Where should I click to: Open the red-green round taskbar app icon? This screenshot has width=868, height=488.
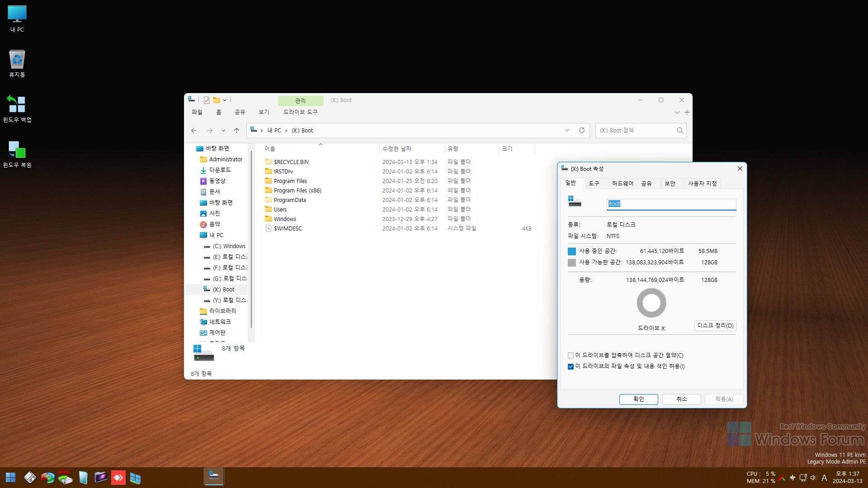(x=48, y=478)
